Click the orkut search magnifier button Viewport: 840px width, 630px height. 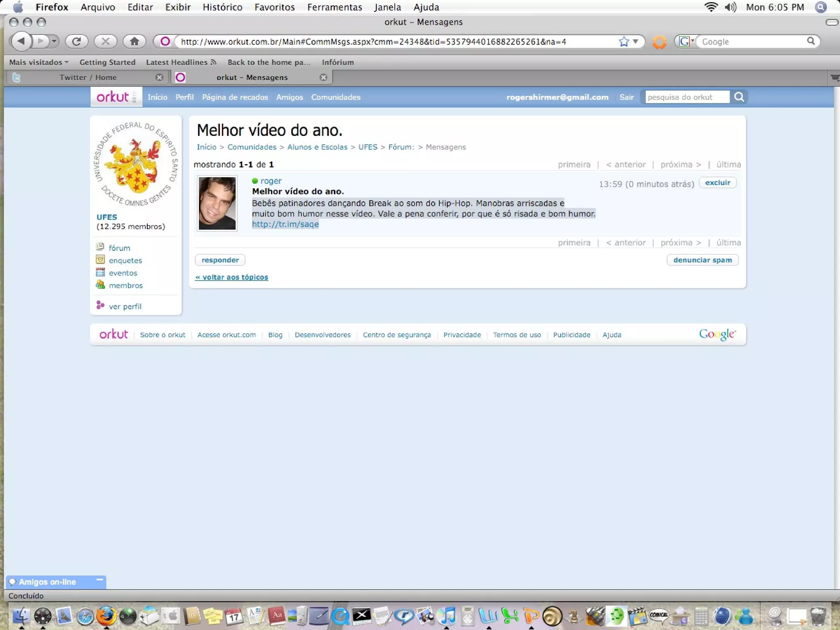[739, 97]
